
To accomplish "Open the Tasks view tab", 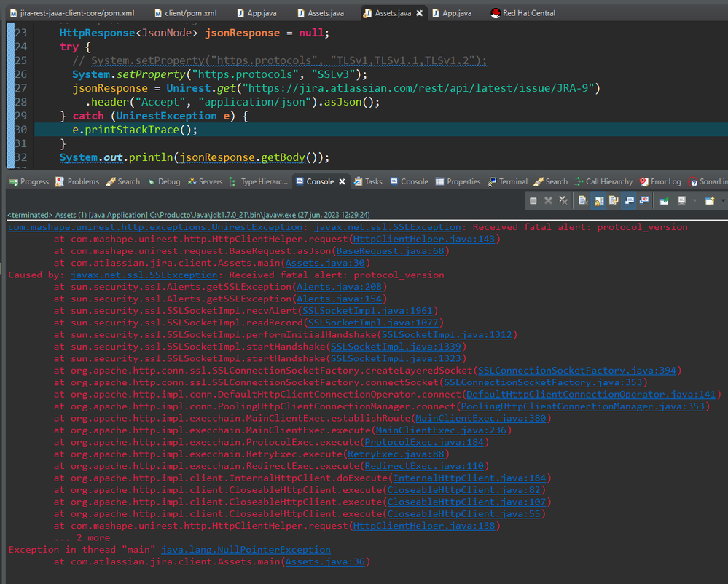I will (x=368, y=181).
